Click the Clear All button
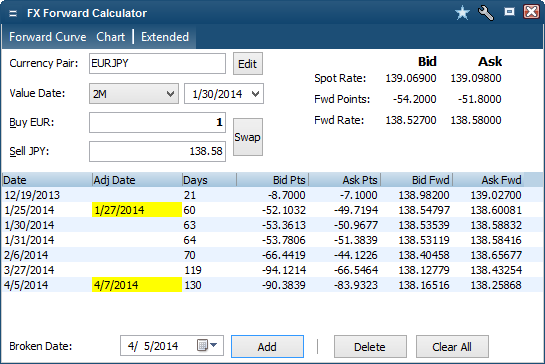Viewport: 545px width, 364px height. [x=452, y=346]
